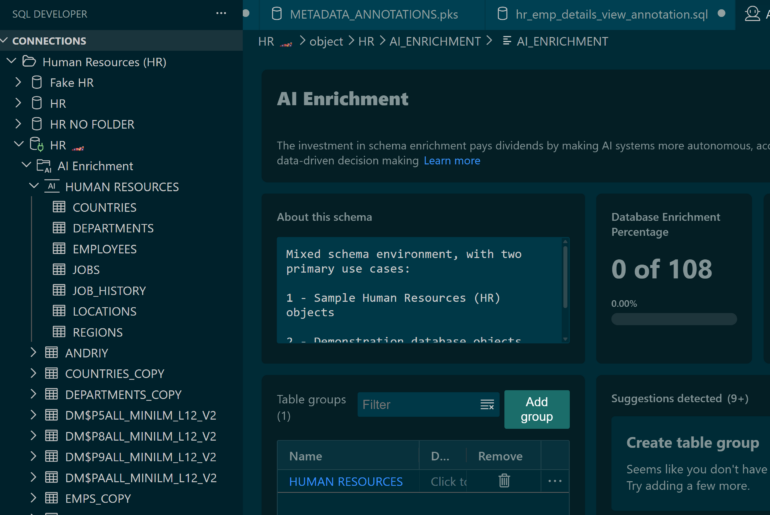Open row options ellipsis for HUMAN RESOURCES
This screenshot has height=515, width=770.
555,481
